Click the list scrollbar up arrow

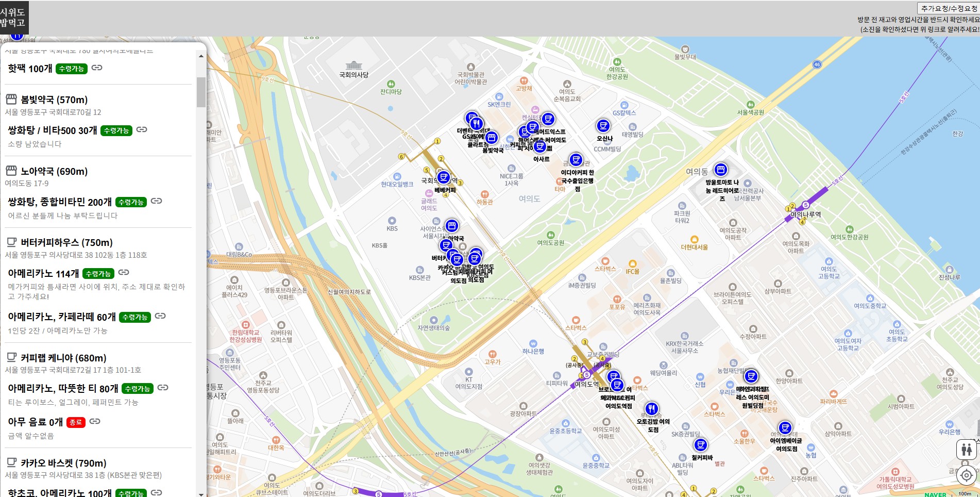click(x=201, y=56)
